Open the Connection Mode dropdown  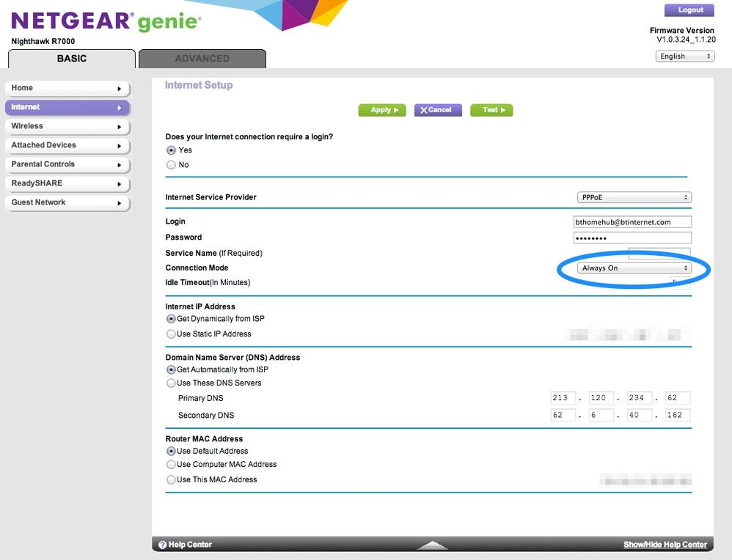click(634, 268)
